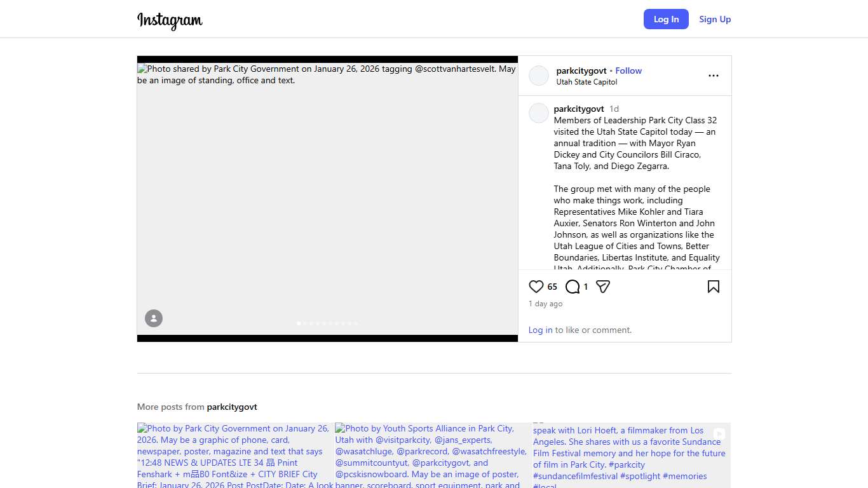Open the Lori Hoeft video post

click(x=631, y=455)
